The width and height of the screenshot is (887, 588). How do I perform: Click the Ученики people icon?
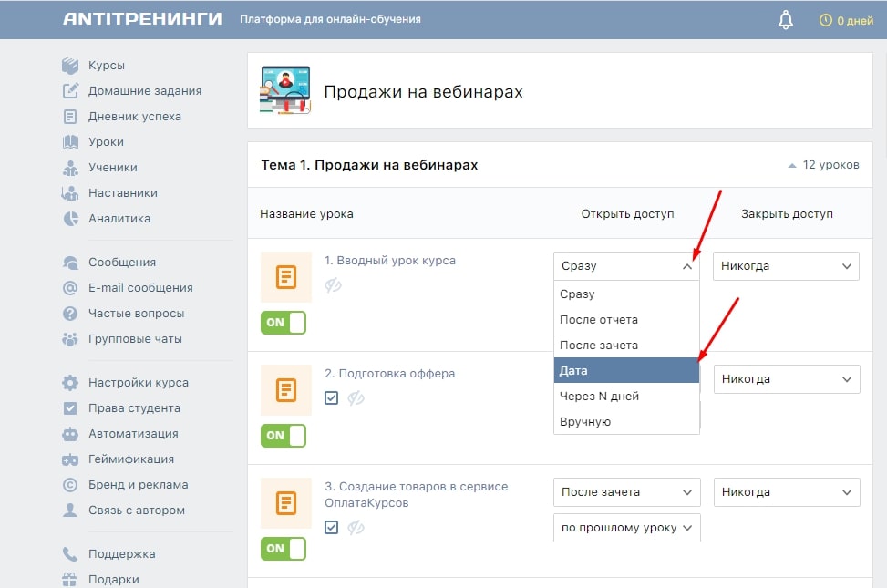(70, 168)
